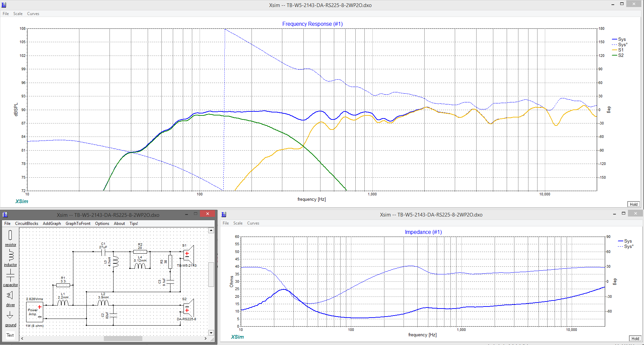Click the Xsim icon in the Frequency Response title bar
The image size is (644, 345).
coord(4,5)
